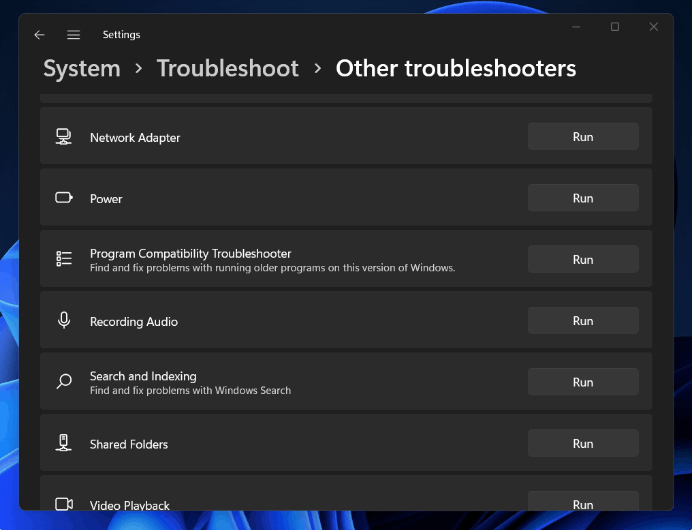Go to System in the breadcrumb
The height and width of the screenshot is (530, 692).
81,68
